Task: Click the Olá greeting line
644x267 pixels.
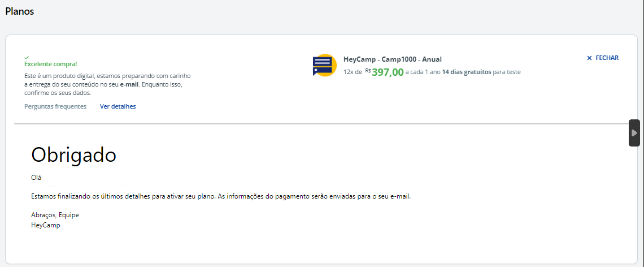Action: tap(36, 177)
